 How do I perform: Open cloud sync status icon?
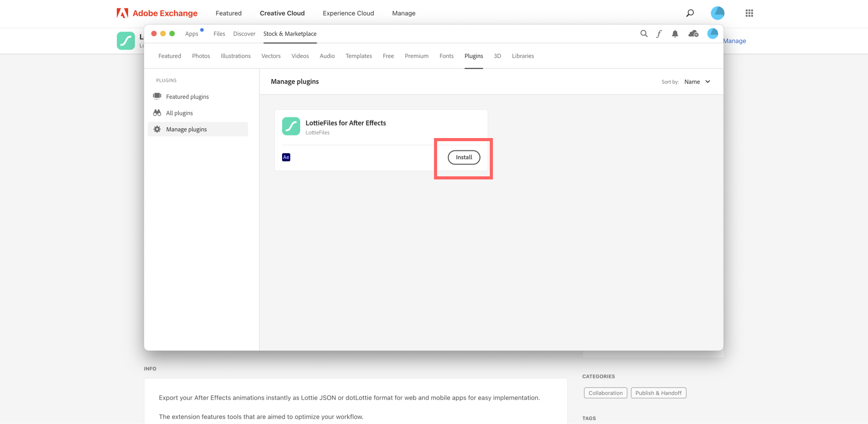coord(693,34)
